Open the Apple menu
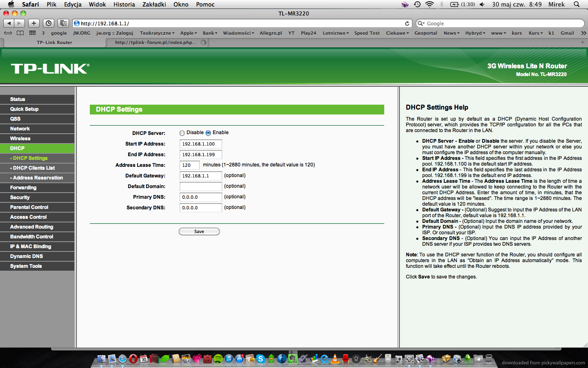This screenshot has height=368, width=588. (x=11, y=4)
